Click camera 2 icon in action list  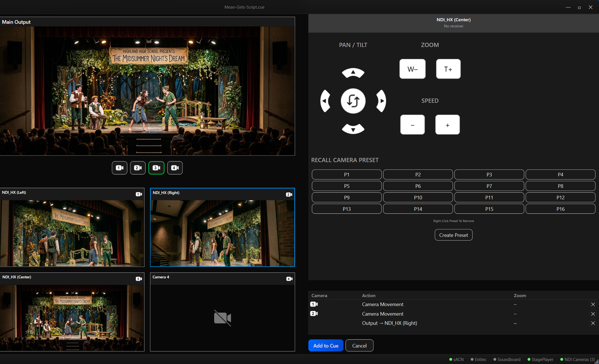pos(314,313)
